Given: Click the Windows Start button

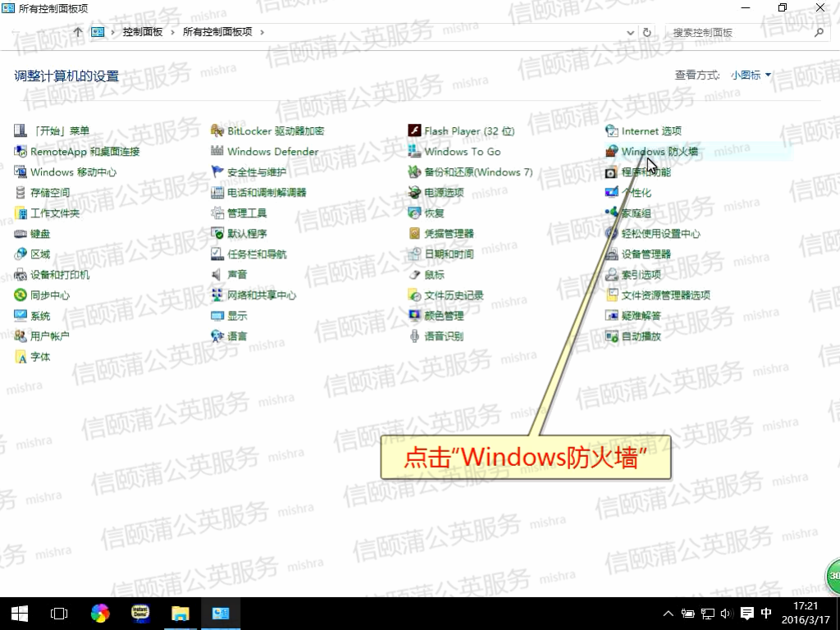Looking at the screenshot, I should pos(20,613).
